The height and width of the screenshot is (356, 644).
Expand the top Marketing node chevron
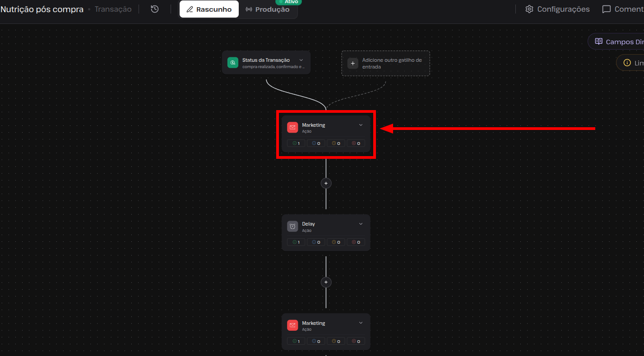[x=361, y=125]
